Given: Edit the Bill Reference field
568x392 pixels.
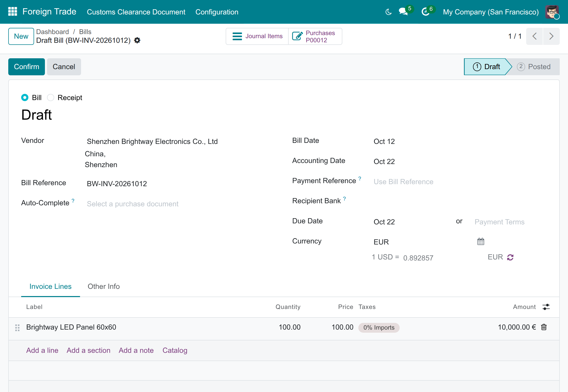Looking at the screenshot, I should (x=181, y=184).
